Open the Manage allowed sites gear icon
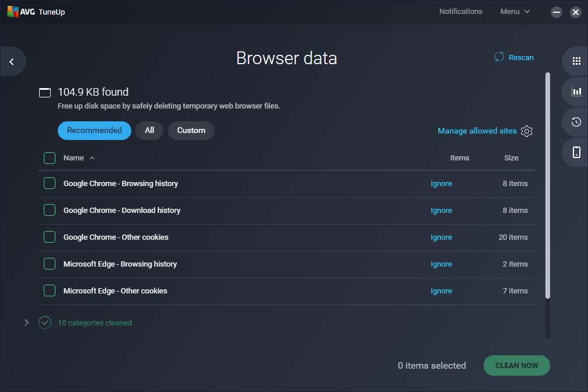This screenshot has width=588, height=392. point(527,131)
